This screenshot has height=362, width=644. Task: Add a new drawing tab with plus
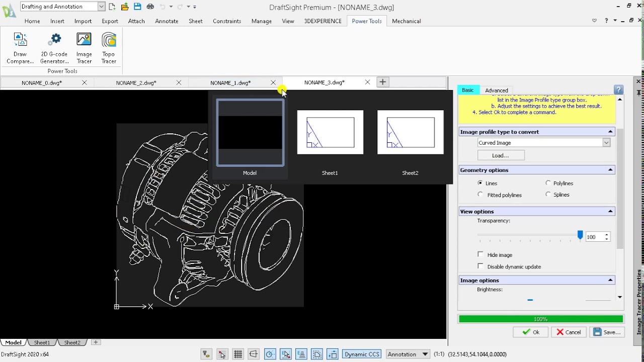[382, 82]
